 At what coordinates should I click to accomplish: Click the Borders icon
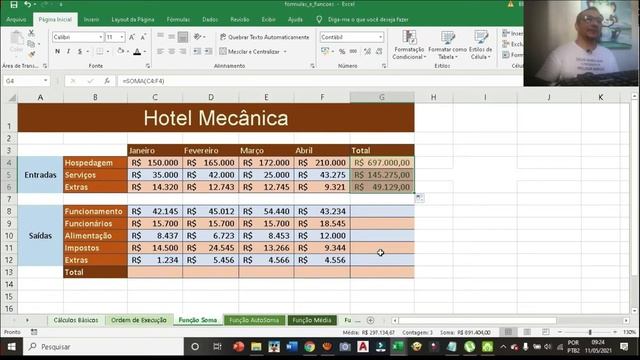pyautogui.click(x=100, y=51)
